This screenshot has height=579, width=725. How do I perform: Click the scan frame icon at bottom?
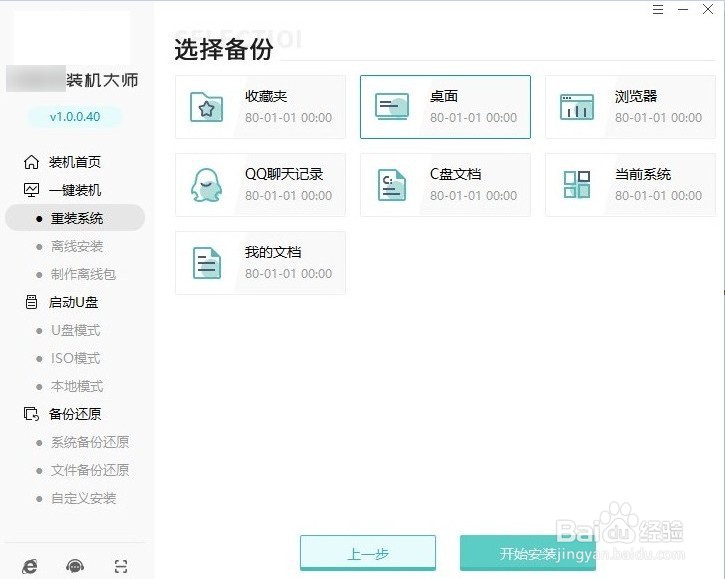121,566
